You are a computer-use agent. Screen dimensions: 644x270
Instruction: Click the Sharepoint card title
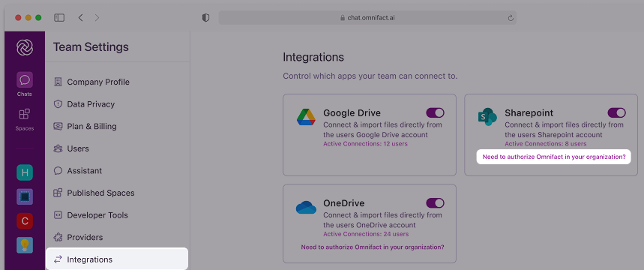coord(529,112)
